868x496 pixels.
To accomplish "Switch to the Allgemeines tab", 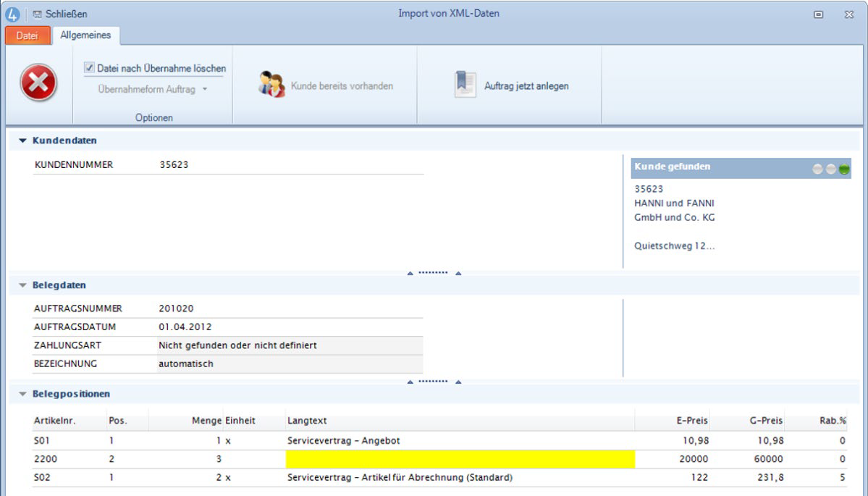I will (x=85, y=35).
